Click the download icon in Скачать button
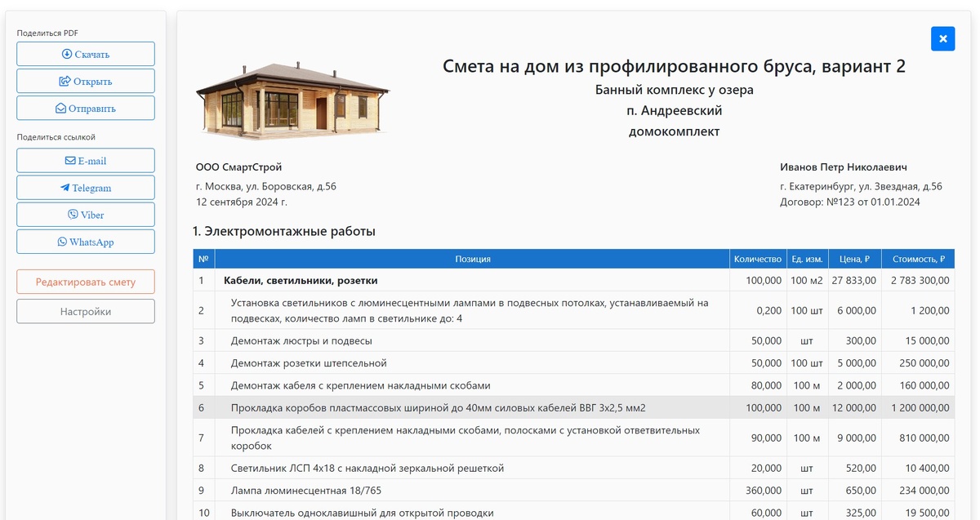980x520 pixels. point(67,55)
